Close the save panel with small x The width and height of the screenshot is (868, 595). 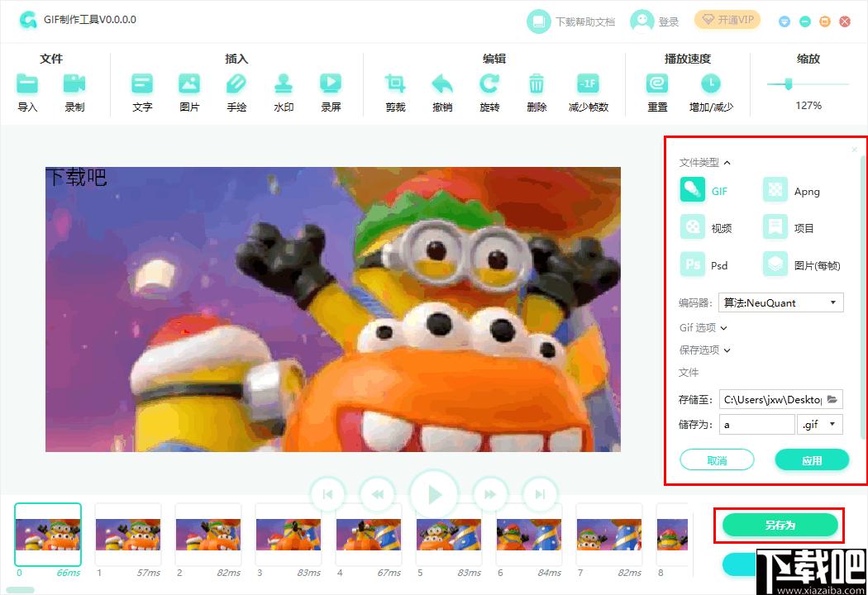point(854,150)
